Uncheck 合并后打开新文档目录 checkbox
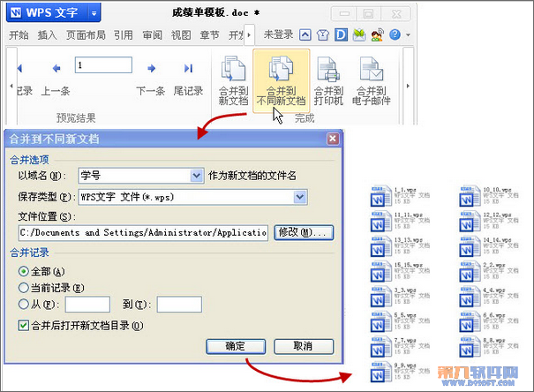This screenshot has height=392, width=534. coord(24,326)
